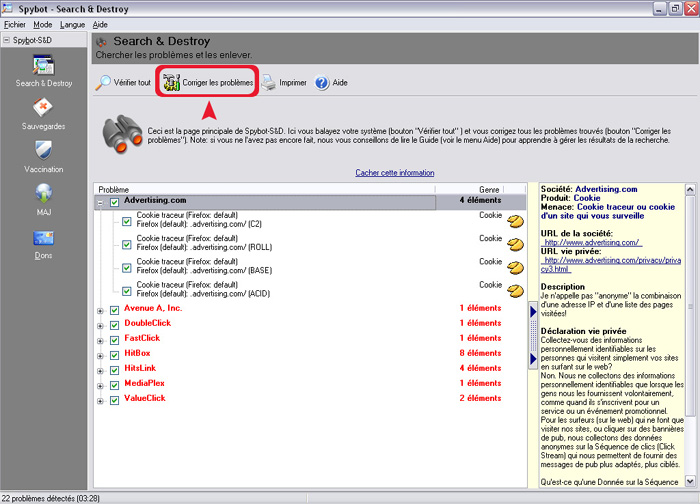700x504 pixels.
Task: Click Corriger les problèmes button
Action: (208, 82)
